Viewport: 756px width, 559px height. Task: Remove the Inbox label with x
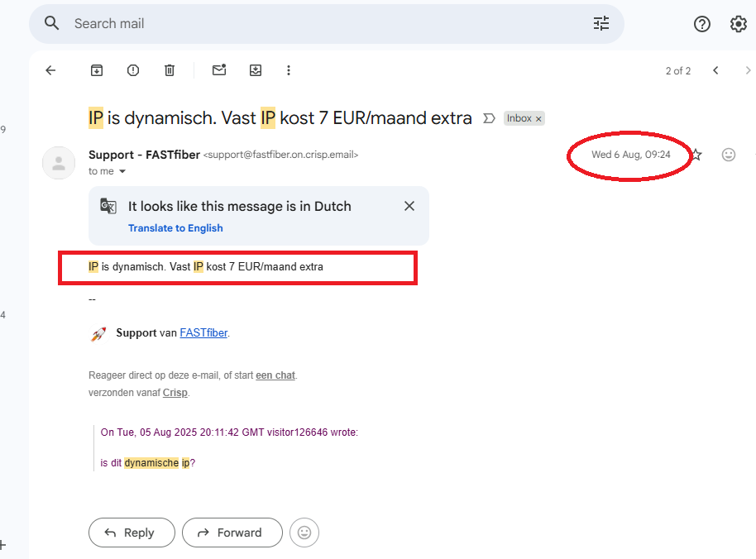[x=538, y=118]
